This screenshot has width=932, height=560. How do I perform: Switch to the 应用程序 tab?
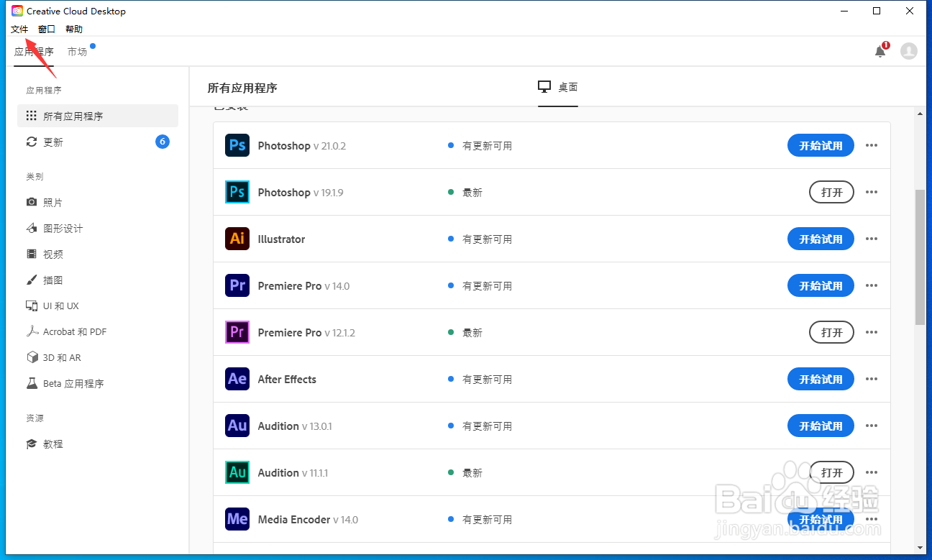point(34,52)
